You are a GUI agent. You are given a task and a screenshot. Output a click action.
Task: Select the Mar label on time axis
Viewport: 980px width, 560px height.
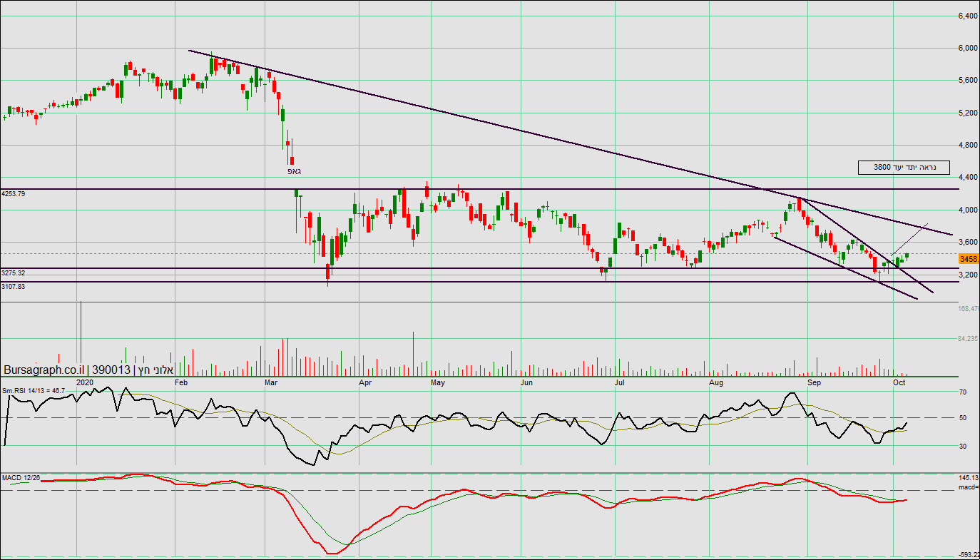click(271, 383)
